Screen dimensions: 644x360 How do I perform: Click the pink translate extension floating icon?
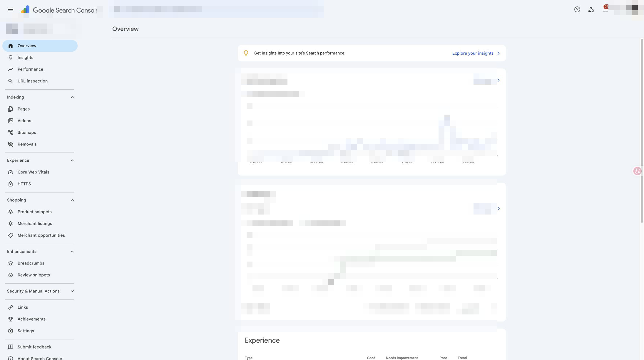pos(638,171)
